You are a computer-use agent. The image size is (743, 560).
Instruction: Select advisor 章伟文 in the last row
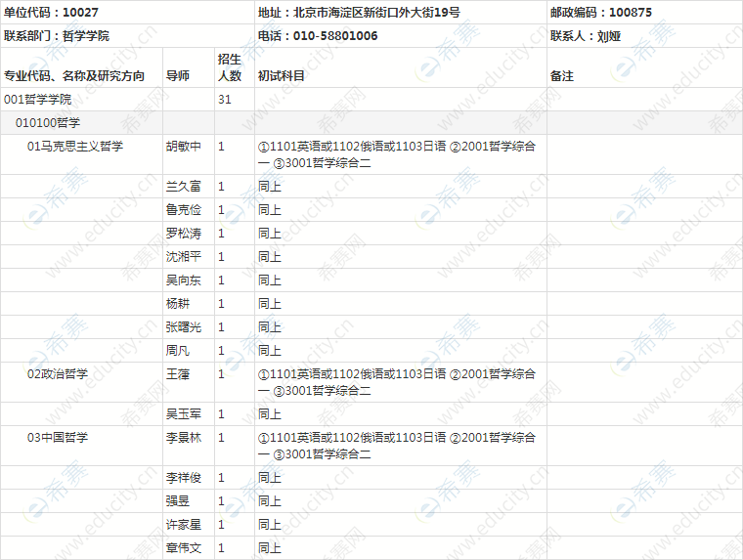184,548
